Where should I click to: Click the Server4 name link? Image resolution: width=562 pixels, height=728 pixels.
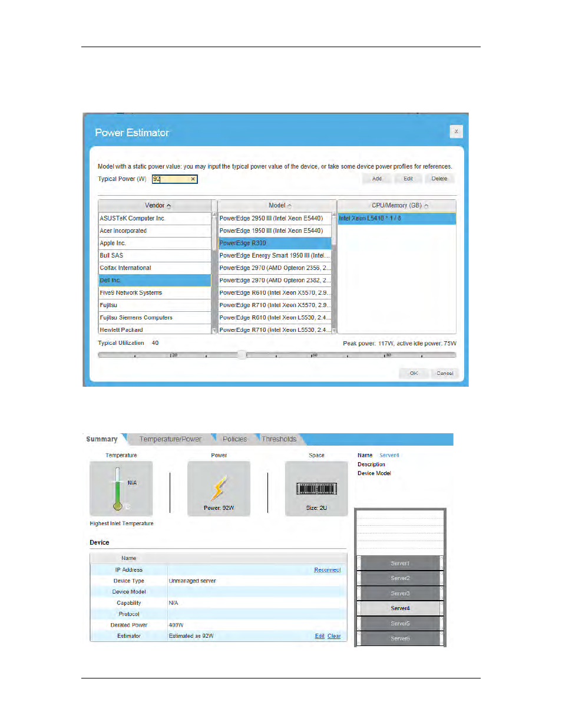pos(389,456)
